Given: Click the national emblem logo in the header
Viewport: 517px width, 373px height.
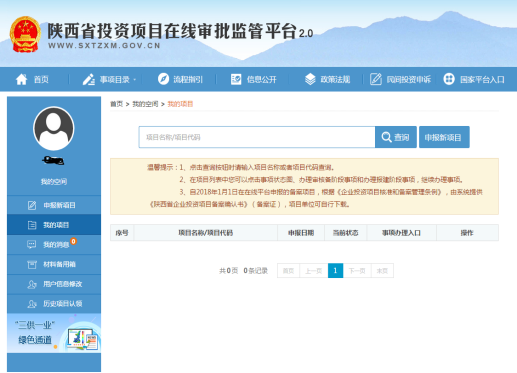Looking at the screenshot, I should pyautogui.click(x=25, y=34).
